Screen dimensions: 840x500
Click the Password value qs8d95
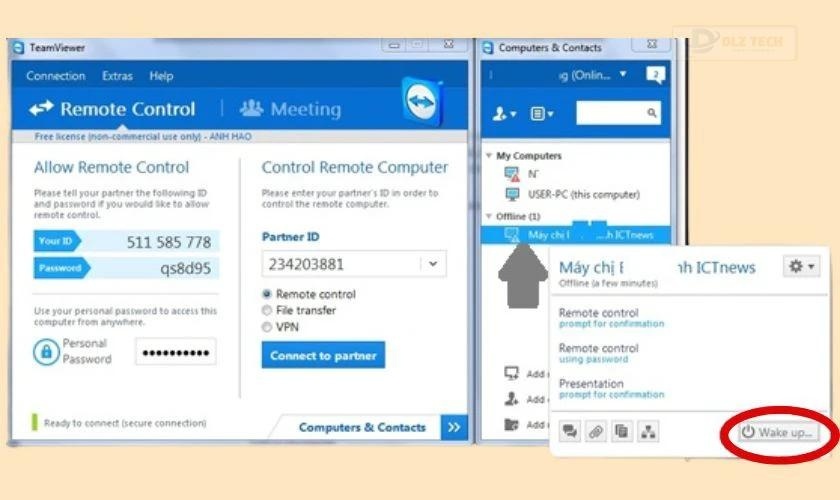185,268
